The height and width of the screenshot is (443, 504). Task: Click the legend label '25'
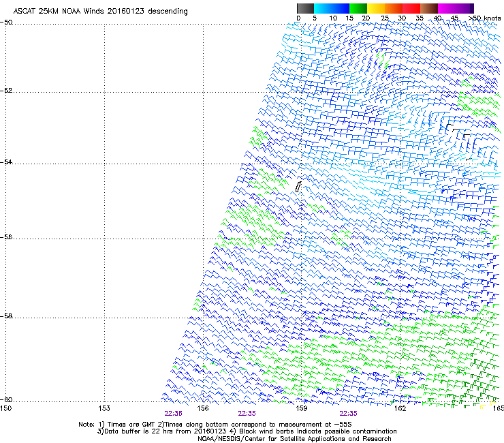[385, 18]
